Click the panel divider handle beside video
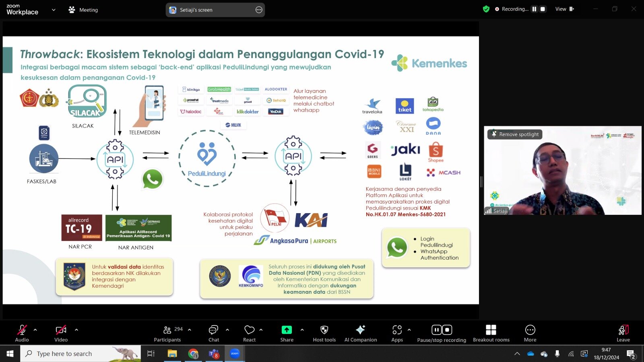This screenshot has height=362, width=644. click(481, 182)
